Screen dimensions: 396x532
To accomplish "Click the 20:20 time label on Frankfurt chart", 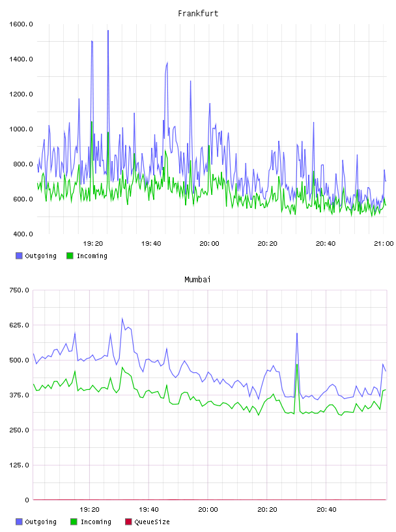I will (267, 243).
